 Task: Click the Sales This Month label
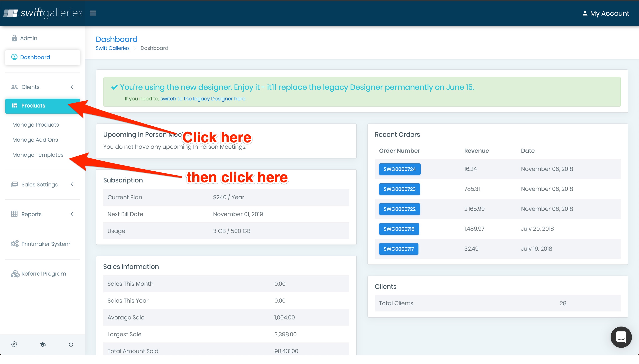click(130, 284)
